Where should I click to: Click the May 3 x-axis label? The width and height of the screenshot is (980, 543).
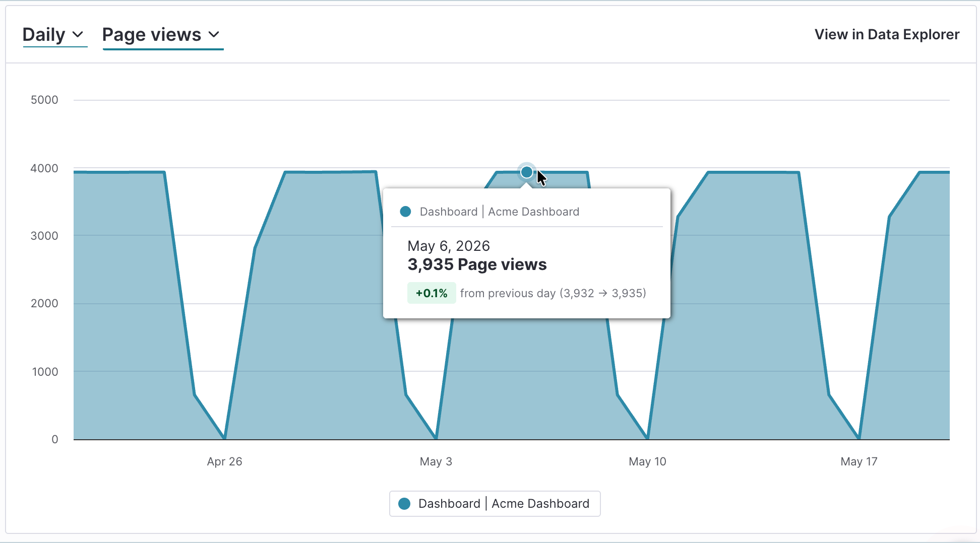pos(436,461)
